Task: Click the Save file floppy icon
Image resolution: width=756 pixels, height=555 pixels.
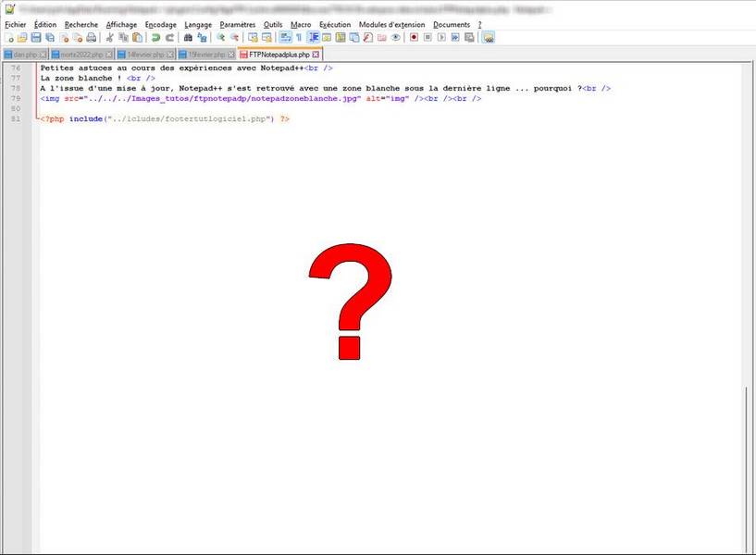Action: pos(36,38)
